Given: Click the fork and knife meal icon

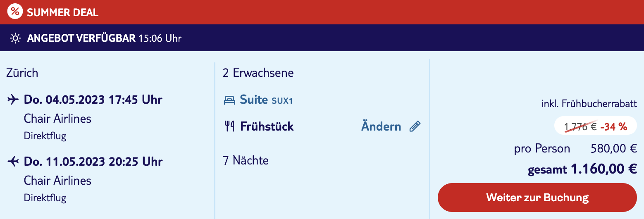Looking at the screenshot, I should coord(229,126).
